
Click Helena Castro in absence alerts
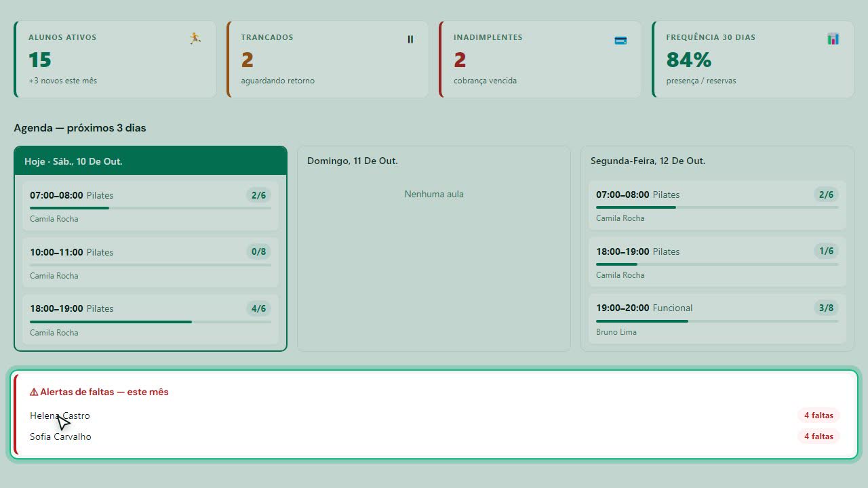(x=60, y=415)
